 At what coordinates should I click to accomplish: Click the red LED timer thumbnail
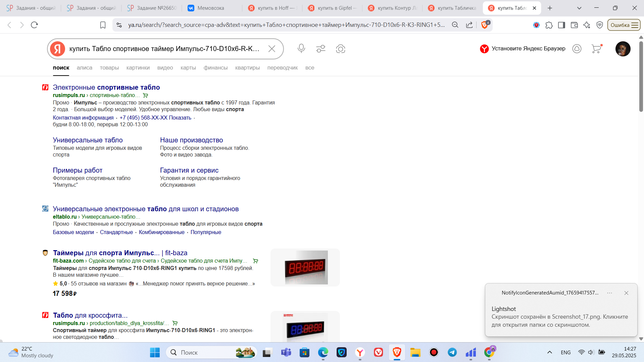tap(305, 267)
